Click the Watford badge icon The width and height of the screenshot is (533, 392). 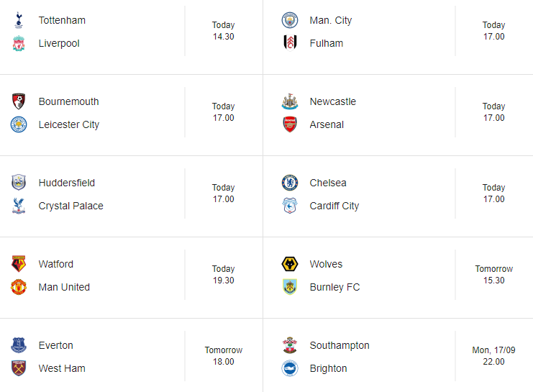[19, 264]
